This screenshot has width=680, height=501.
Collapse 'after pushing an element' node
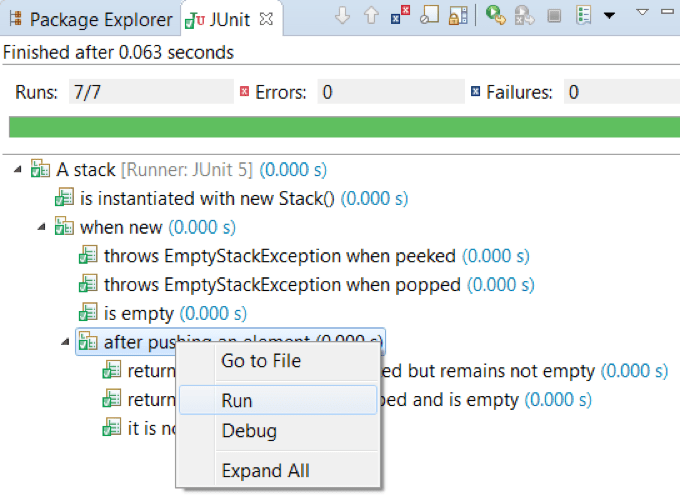65,342
